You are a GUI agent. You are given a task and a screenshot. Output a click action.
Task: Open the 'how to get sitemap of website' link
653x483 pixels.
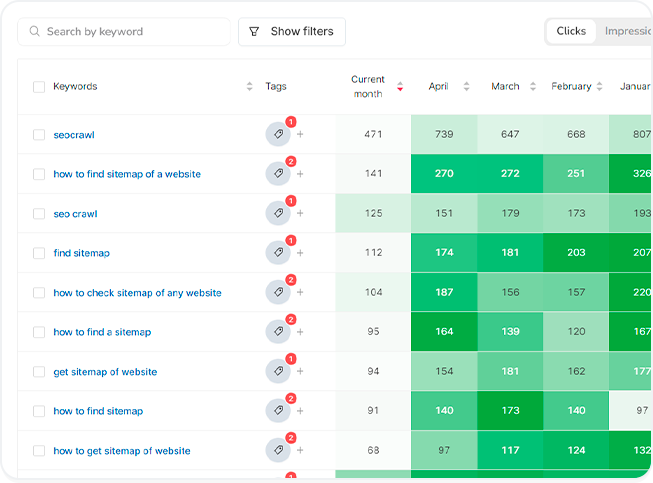[x=121, y=451]
